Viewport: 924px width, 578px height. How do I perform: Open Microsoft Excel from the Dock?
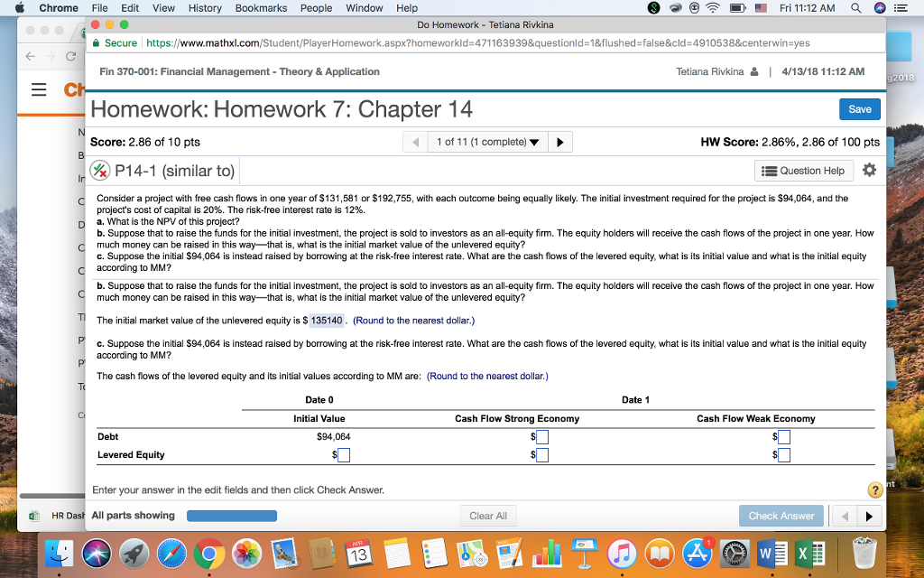pyautogui.click(x=810, y=554)
